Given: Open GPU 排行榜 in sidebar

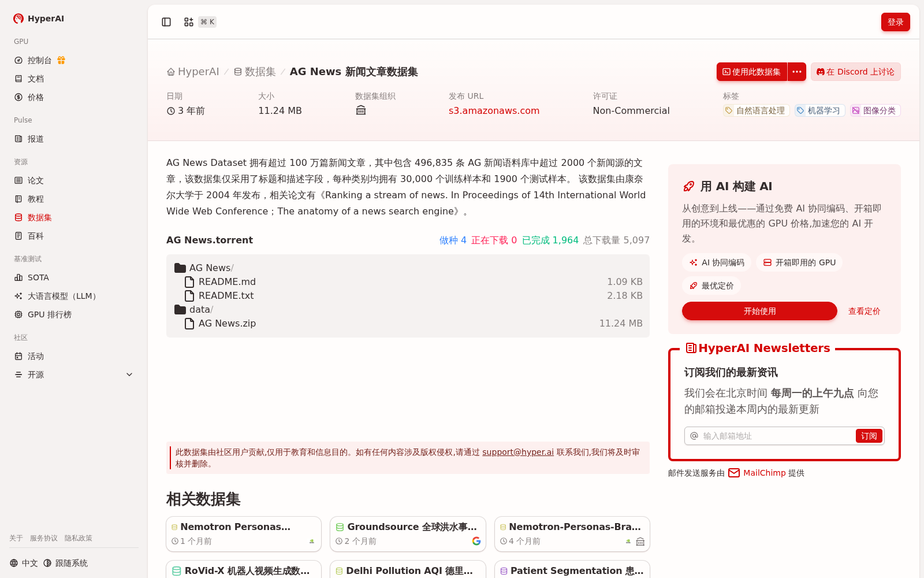Looking at the screenshot, I should click(74, 314).
